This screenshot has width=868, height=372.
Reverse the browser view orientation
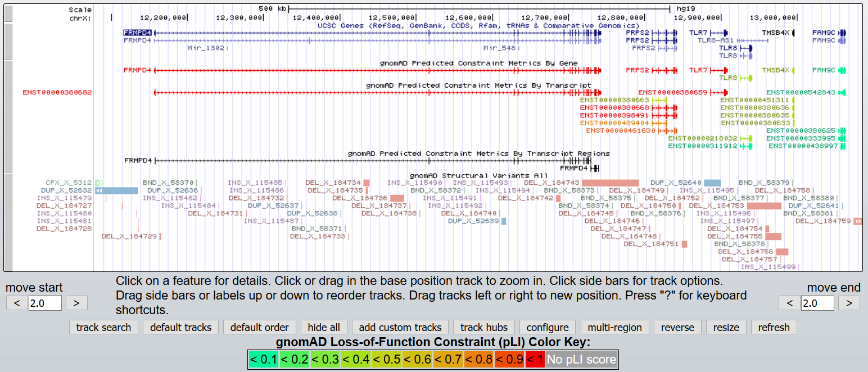click(x=677, y=327)
